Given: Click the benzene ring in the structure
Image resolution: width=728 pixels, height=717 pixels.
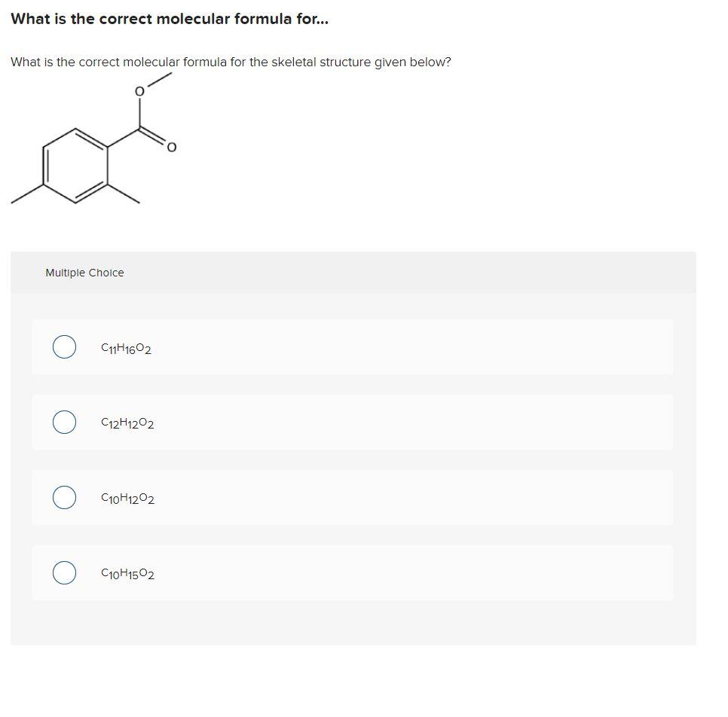Looking at the screenshot, I should [75, 167].
